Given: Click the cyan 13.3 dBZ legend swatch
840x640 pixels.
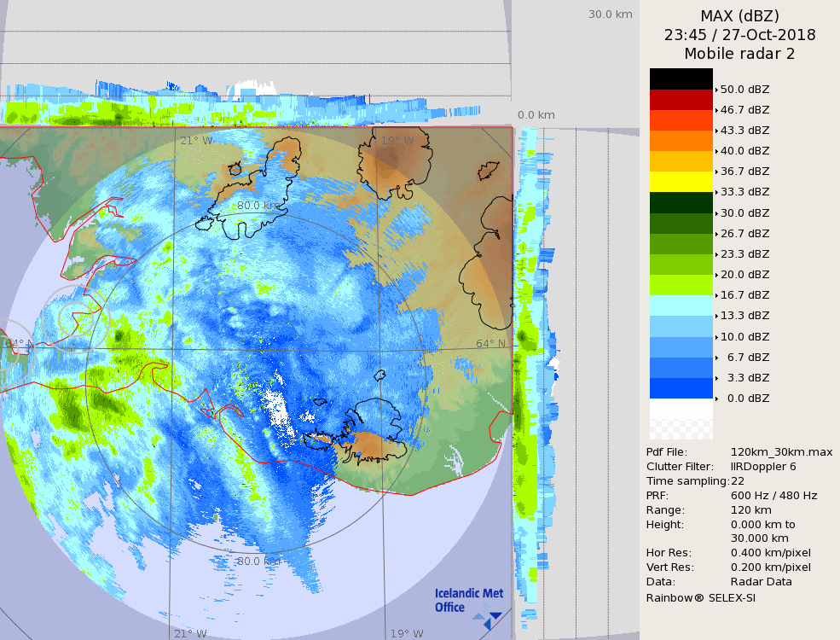Looking at the screenshot, I should coord(681,305).
